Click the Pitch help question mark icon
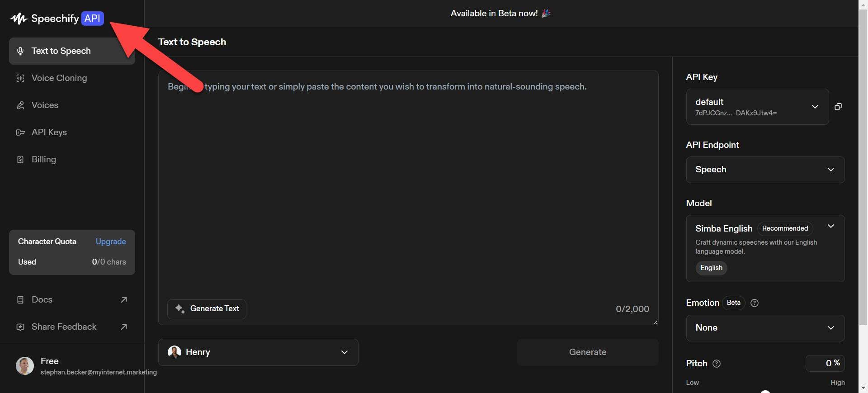This screenshot has height=393, width=868. tap(717, 364)
